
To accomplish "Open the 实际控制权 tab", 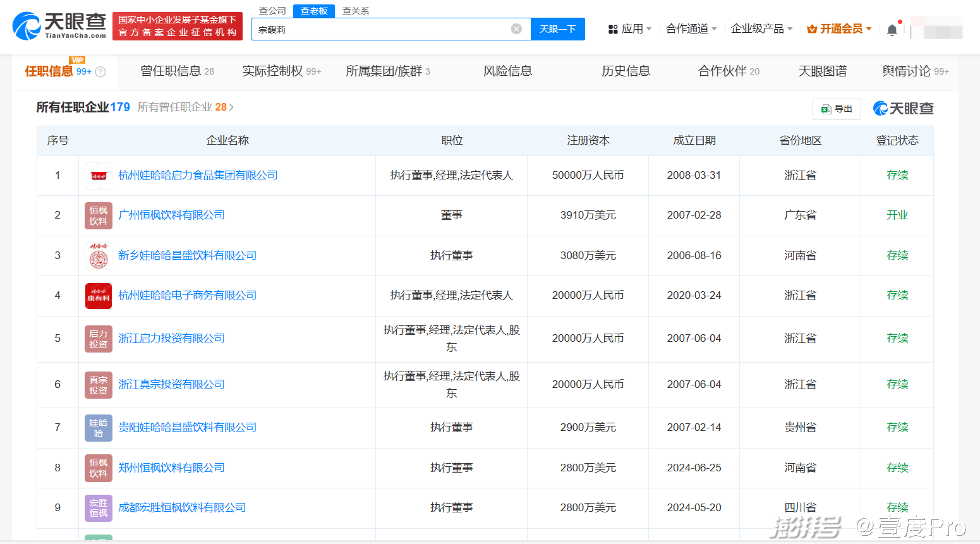I will click(281, 71).
